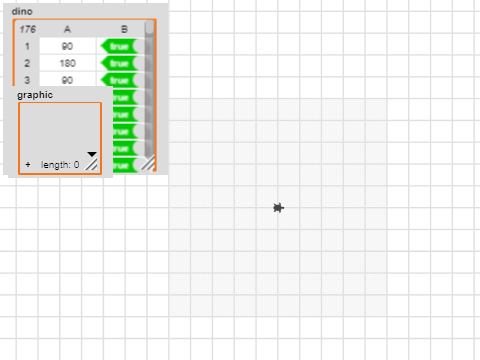Add an item with the graphic list plus button

click(x=28, y=165)
